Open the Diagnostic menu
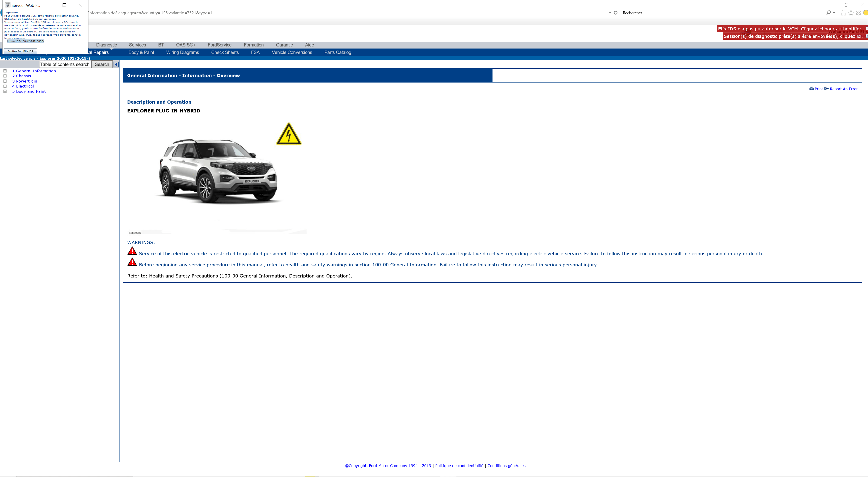This screenshot has width=868, height=477. point(106,45)
